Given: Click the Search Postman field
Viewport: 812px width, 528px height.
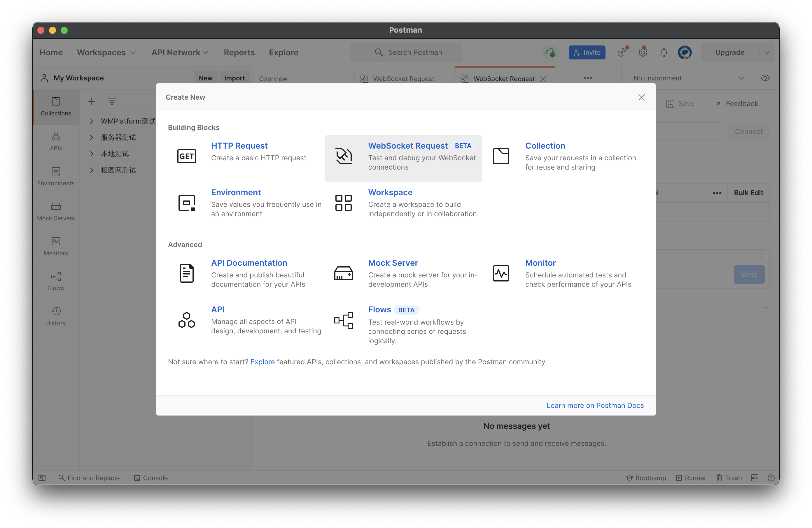Looking at the screenshot, I should [406, 52].
